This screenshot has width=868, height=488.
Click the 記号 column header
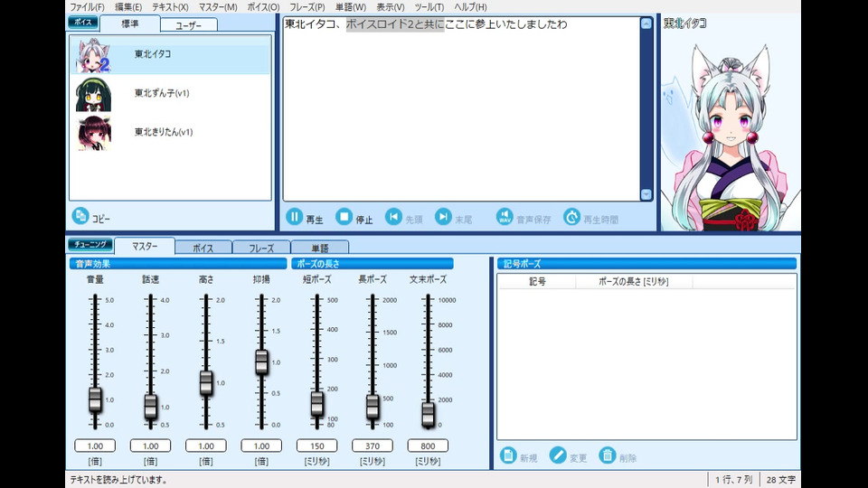[537, 282]
